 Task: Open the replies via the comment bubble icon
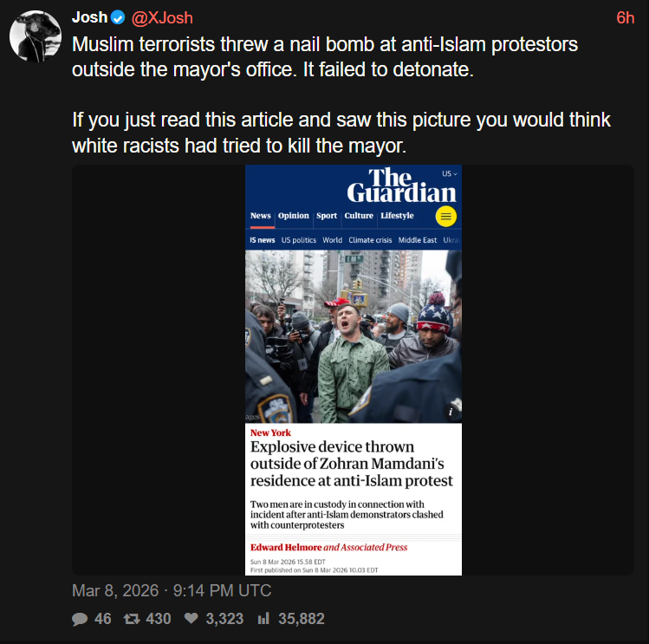pyautogui.click(x=80, y=619)
